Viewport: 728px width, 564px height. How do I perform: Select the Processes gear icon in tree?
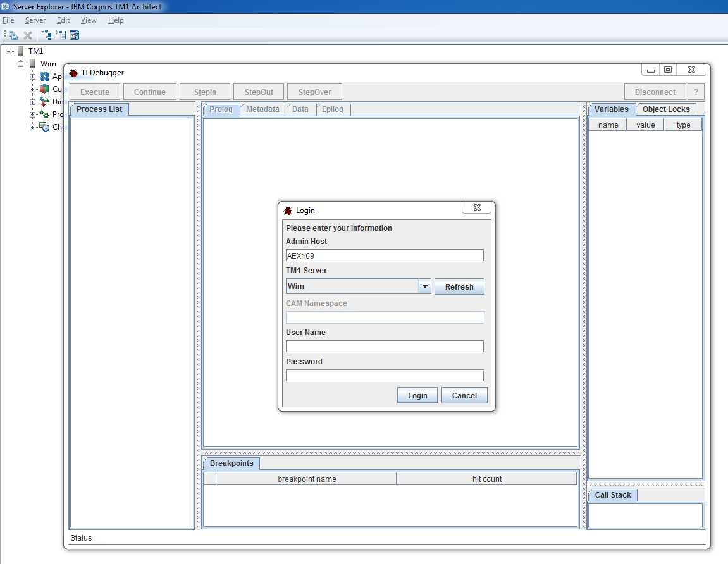pos(44,114)
